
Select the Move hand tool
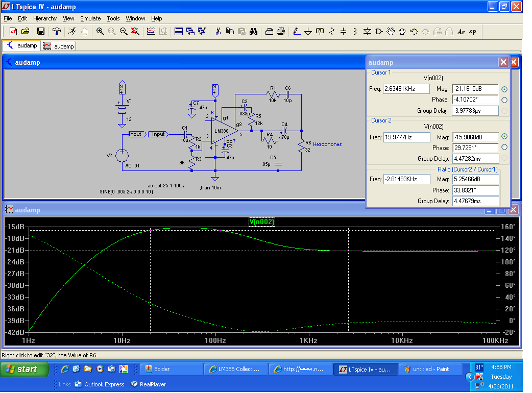pos(391,32)
